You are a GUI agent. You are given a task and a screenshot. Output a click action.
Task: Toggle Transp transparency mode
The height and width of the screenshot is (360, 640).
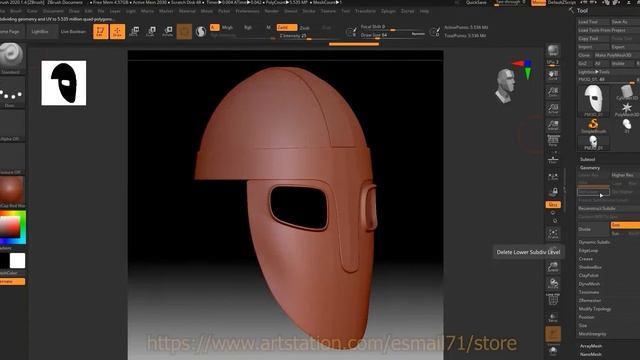(x=553, y=317)
